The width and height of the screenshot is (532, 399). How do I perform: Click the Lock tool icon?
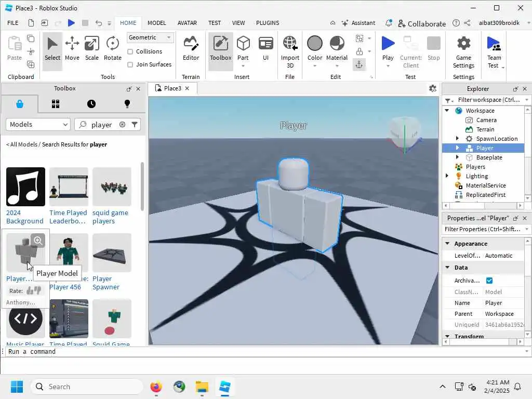(x=360, y=51)
